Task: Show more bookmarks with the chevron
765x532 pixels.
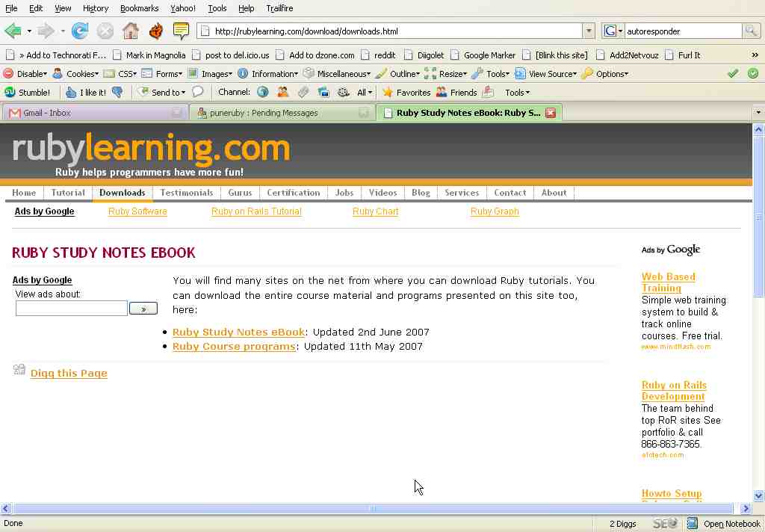Action: click(x=755, y=55)
